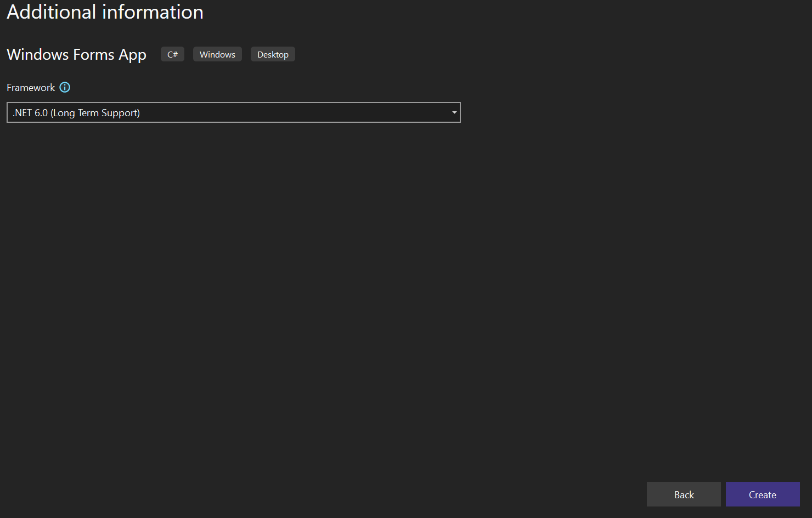Click the Create button

click(x=763, y=494)
